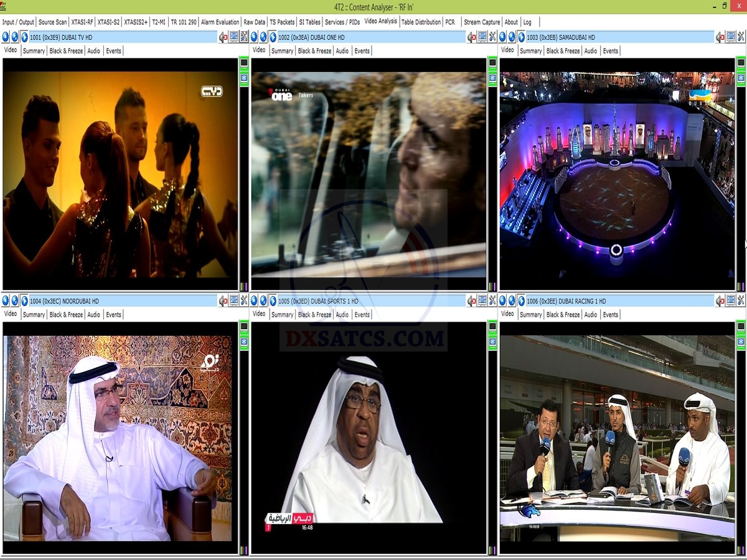The image size is (747, 560).
Task: Open the 1003 SAMADUBAI HD service selector
Action: click(x=620, y=37)
